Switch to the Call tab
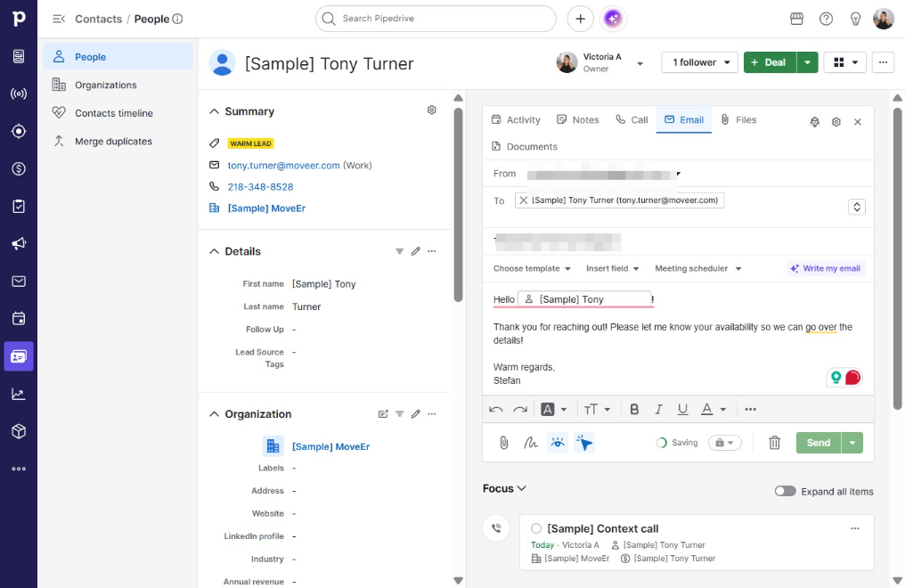Image resolution: width=905 pixels, height=588 pixels. [x=632, y=119]
